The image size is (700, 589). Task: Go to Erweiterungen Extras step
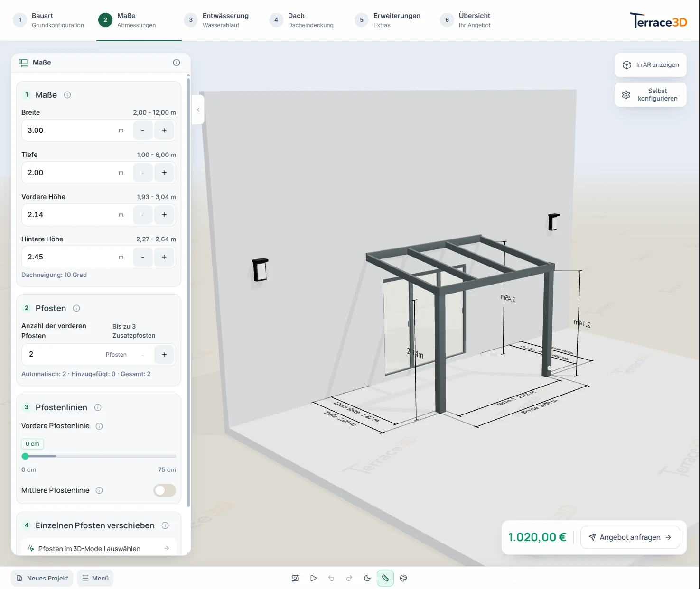tap(388, 20)
